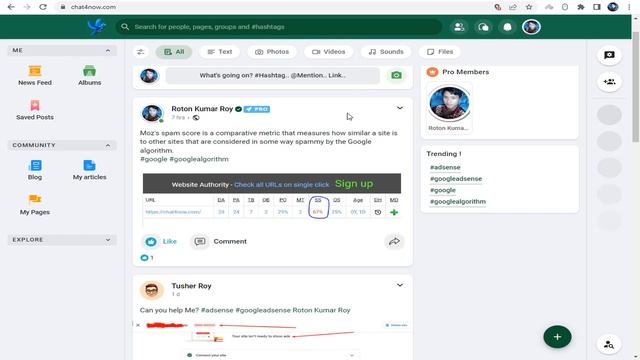Reload the browser page
This screenshot has height=360, width=640.
coord(43,7)
